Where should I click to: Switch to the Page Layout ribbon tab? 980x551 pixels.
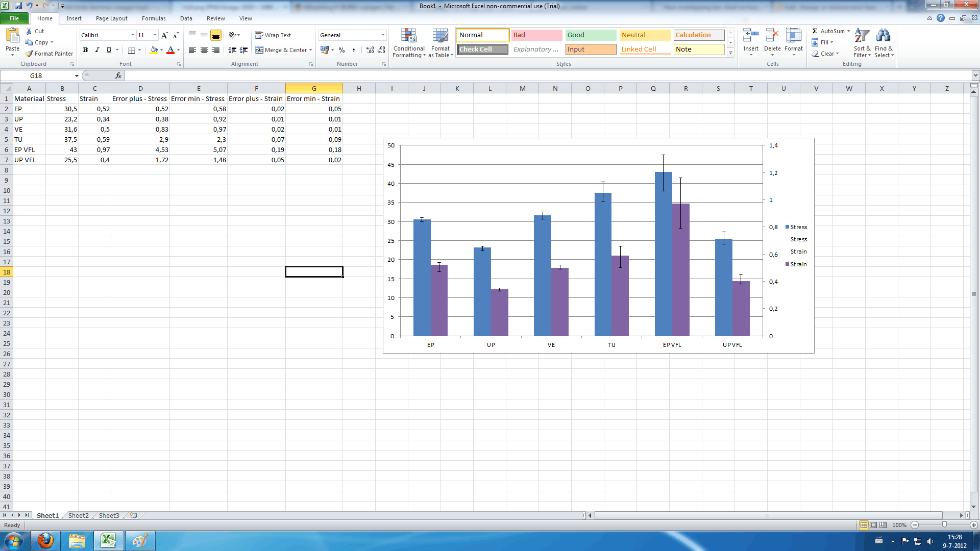coord(111,18)
